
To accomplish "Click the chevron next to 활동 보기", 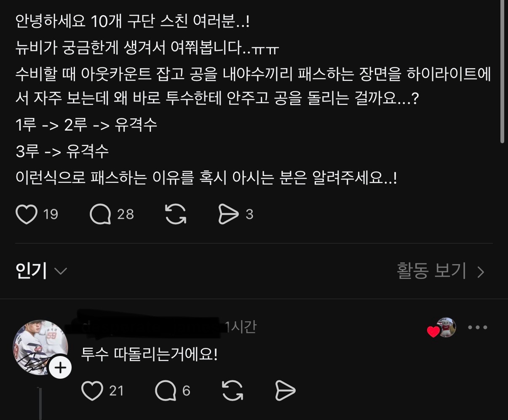I will click(x=481, y=272).
